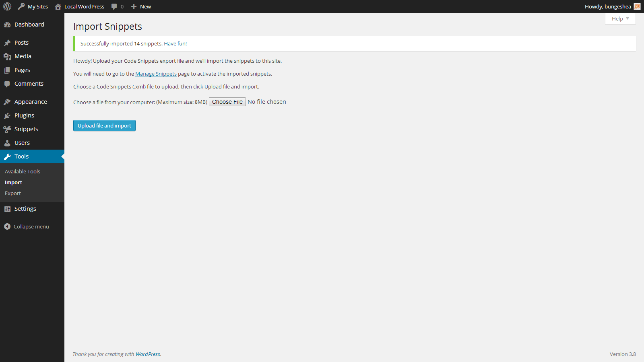
Task: Select the Import submenu item
Action: tap(13, 182)
